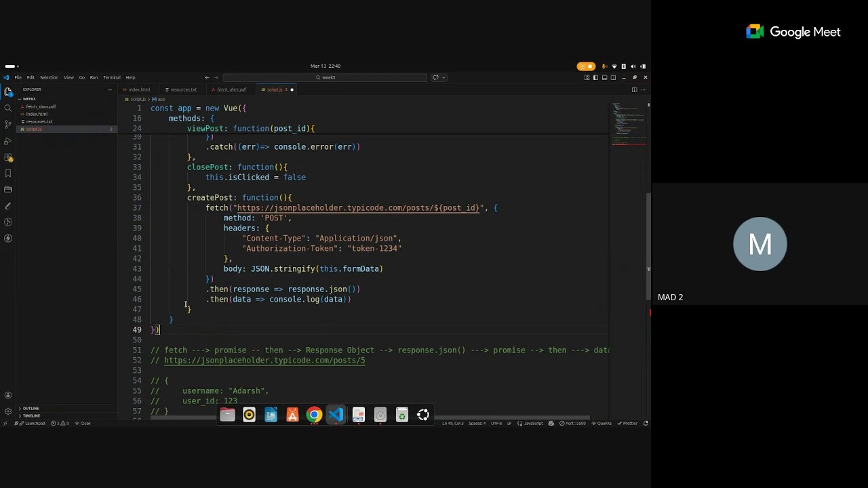868x488 pixels.
Task: Open the Explorer view in activity bar
Action: [8, 92]
